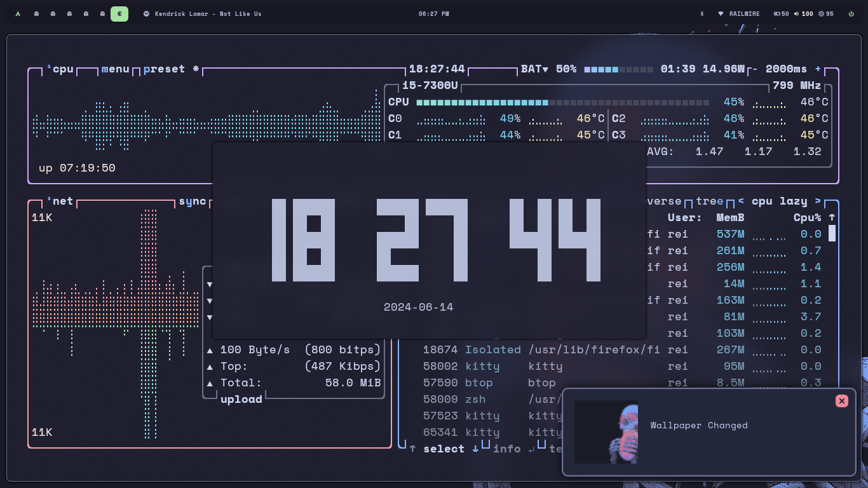The image size is (868, 488).
Task: Click the upload section label
Action: point(241,399)
